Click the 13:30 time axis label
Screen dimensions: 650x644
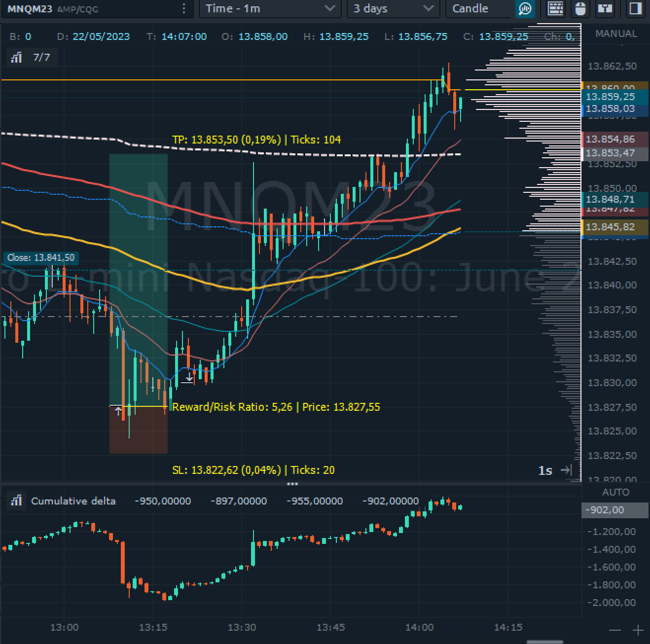[242, 627]
